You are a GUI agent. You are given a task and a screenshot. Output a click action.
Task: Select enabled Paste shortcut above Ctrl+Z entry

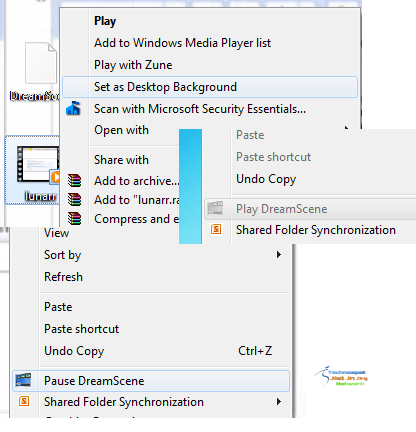click(x=81, y=329)
